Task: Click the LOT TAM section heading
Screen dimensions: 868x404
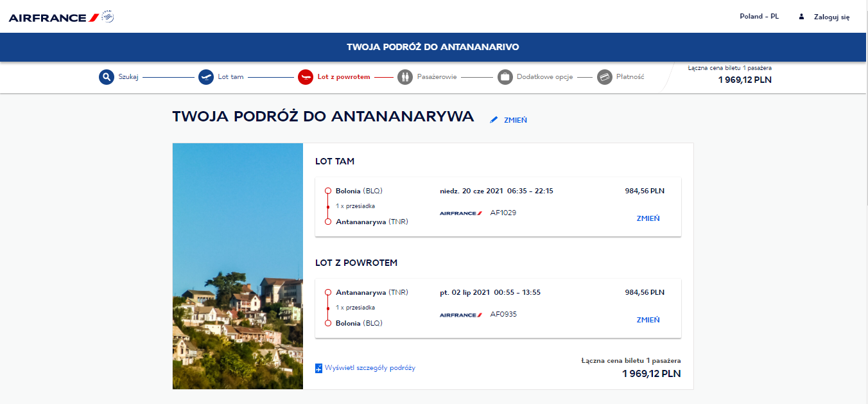Action: [334, 161]
